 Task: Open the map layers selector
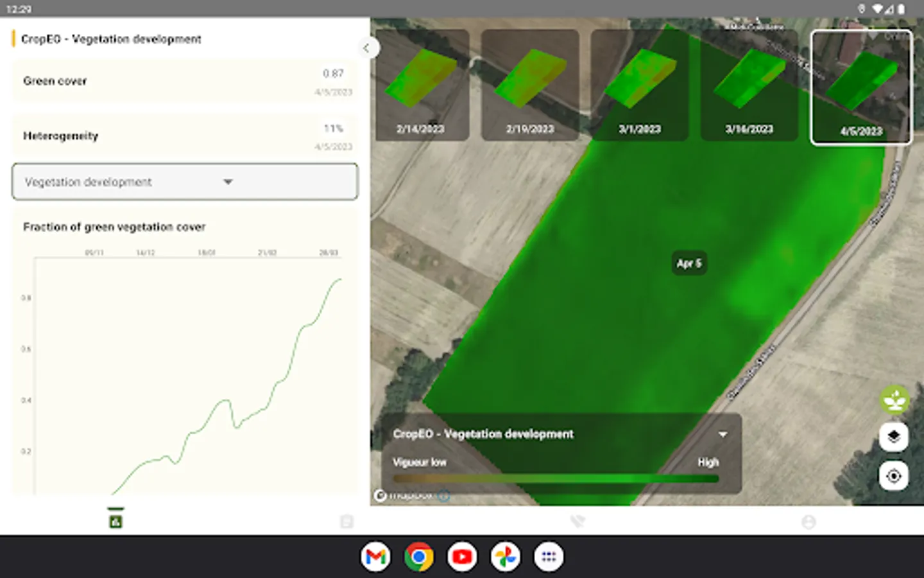894,437
